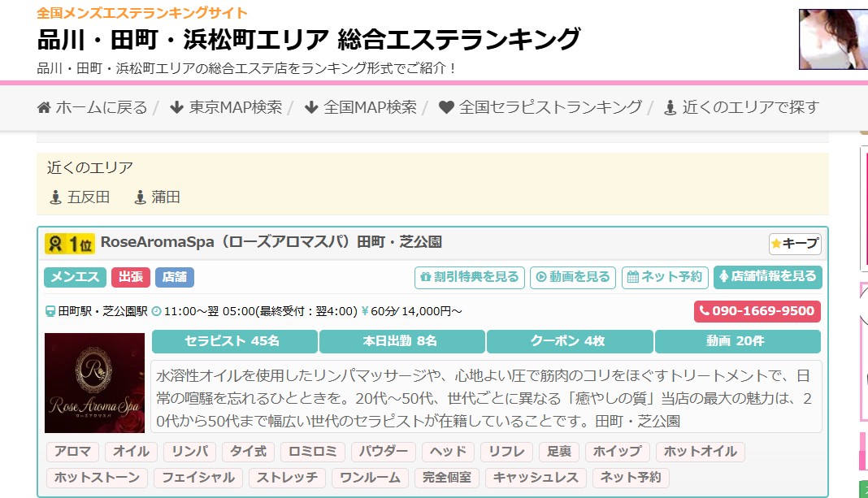Select 五反田 nearby area link

pyautogui.click(x=80, y=197)
